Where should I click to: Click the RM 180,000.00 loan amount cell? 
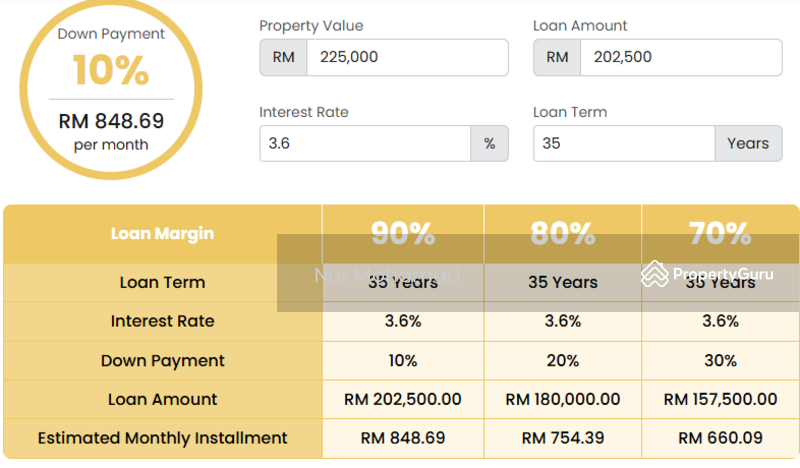coord(563,399)
